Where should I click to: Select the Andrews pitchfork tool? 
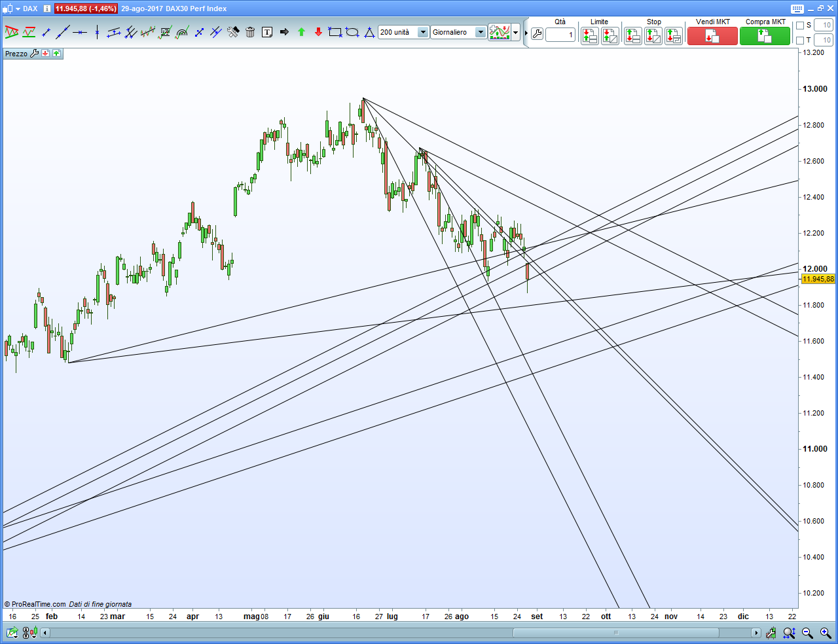point(131,32)
